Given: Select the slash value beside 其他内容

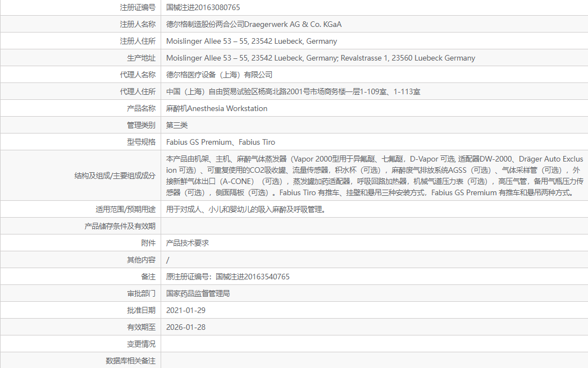Looking at the screenshot, I should pyautogui.click(x=167, y=260).
